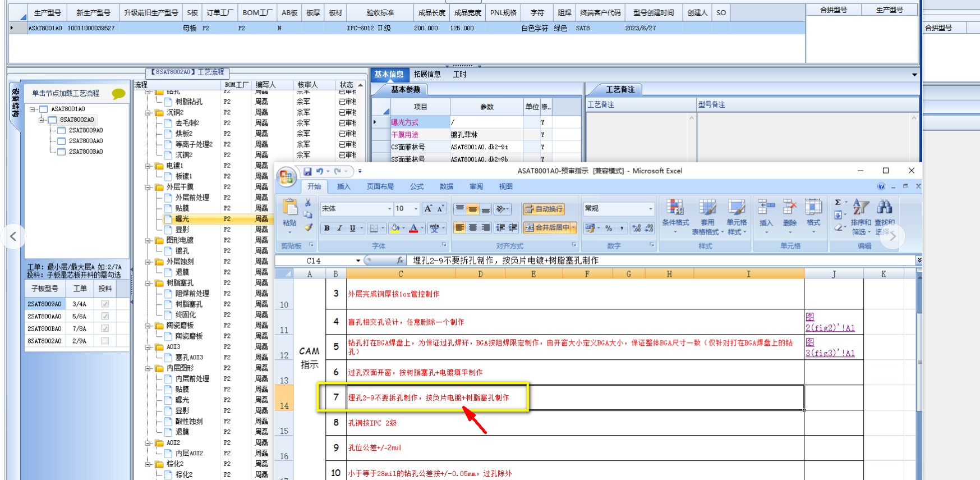
Task: Center text horizontally
Action: pos(473,227)
